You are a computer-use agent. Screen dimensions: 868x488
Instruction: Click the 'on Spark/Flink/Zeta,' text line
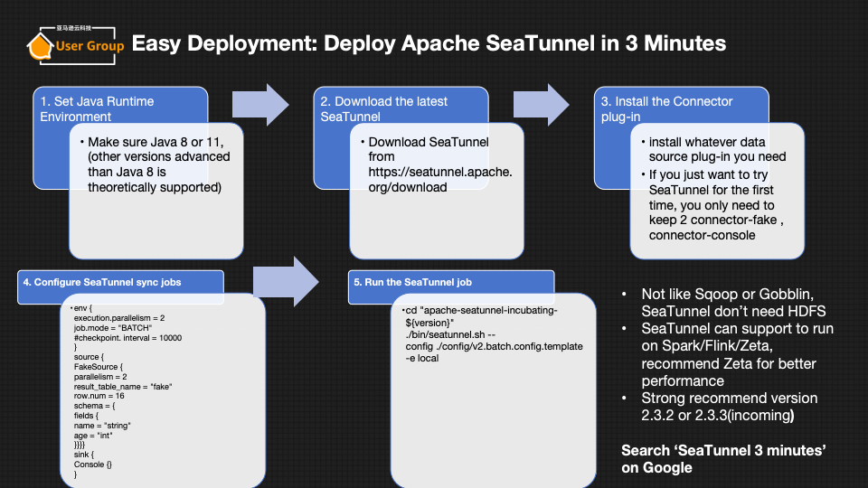point(707,346)
